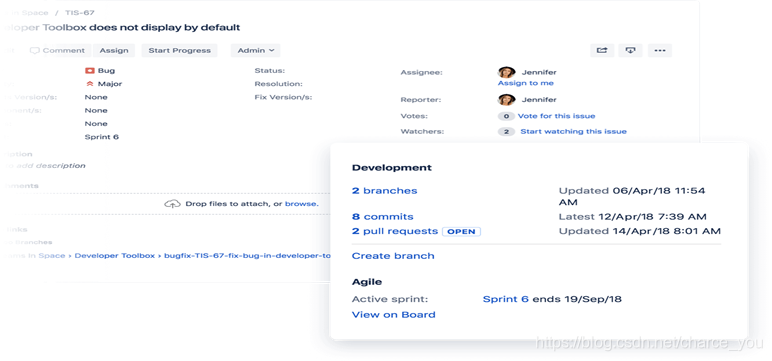772x361 pixels.
Task: Click the export download icon button
Action: [x=631, y=50]
